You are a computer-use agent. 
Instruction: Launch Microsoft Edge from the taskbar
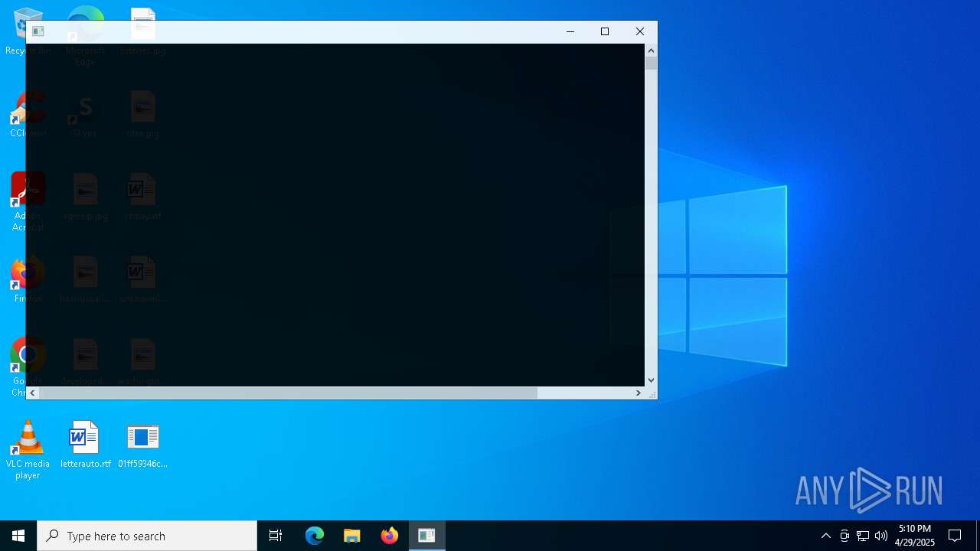[315, 536]
